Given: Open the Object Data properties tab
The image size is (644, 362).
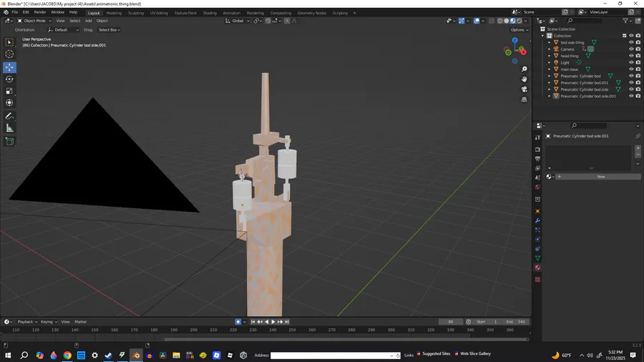Looking at the screenshot, I should coord(537,258).
